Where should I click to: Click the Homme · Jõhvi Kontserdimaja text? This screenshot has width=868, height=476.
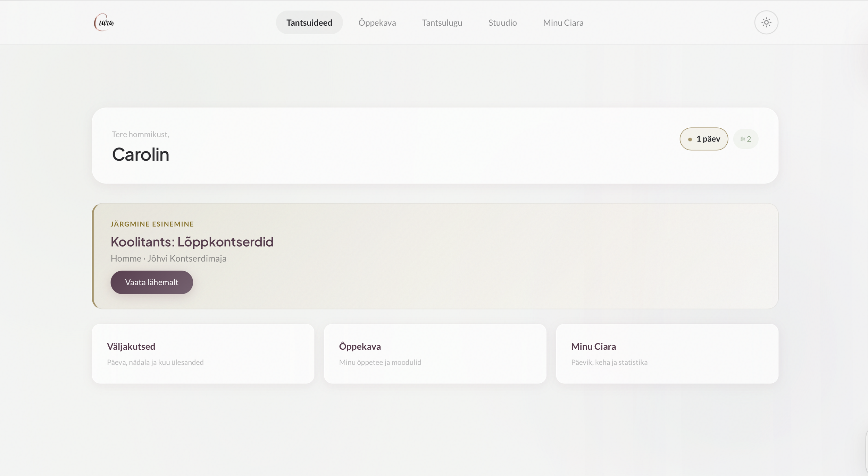168,258
